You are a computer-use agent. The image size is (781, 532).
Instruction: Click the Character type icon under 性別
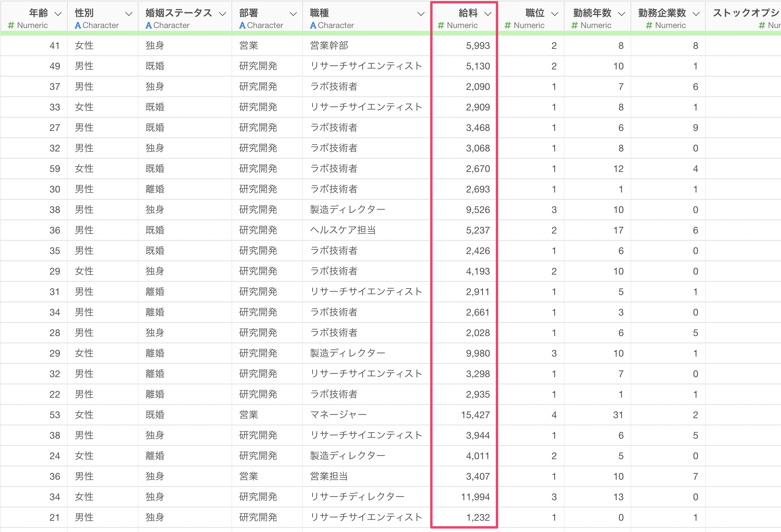click(x=78, y=25)
